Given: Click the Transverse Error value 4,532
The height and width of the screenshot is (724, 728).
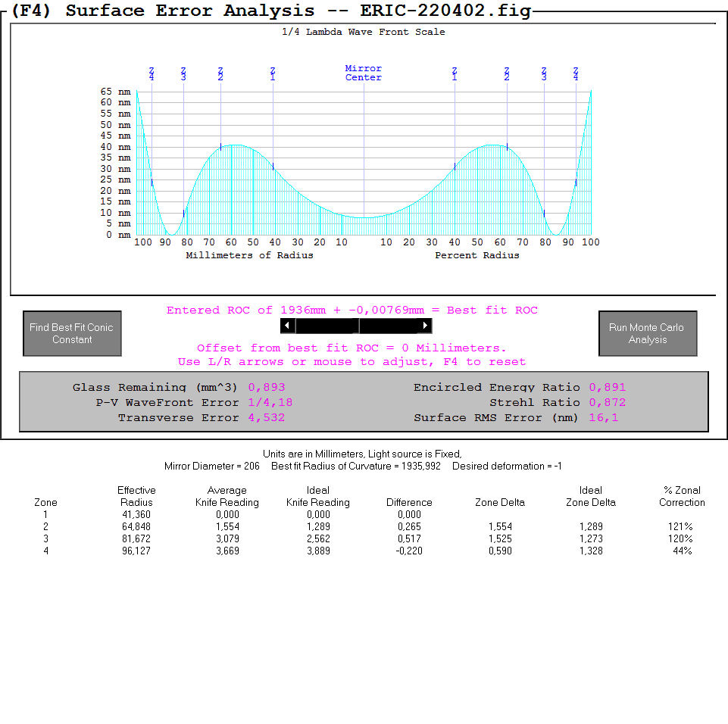Looking at the screenshot, I should [x=267, y=417].
